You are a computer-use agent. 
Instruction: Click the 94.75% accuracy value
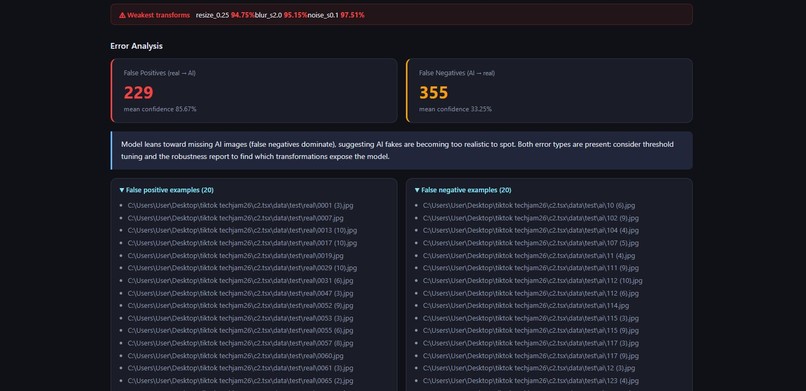pyautogui.click(x=243, y=15)
